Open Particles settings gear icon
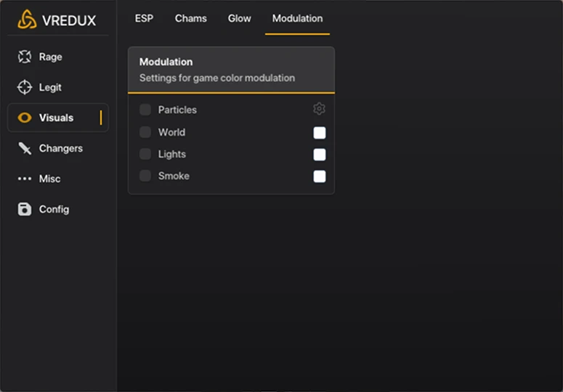Image resolution: width=563 pixels, height=392 pixels. pyautogui.click(x=319, y=109)
